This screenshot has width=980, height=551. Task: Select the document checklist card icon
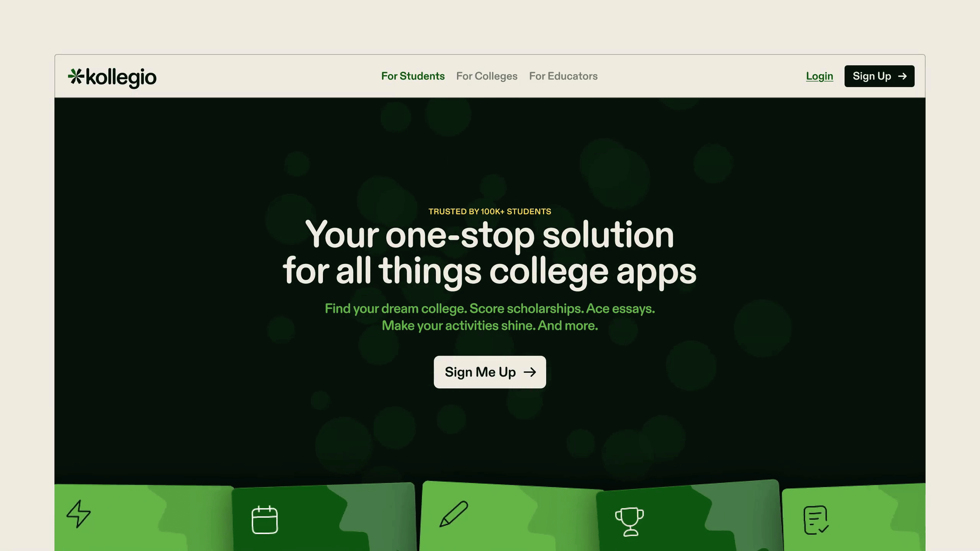(x=816, y=520)
